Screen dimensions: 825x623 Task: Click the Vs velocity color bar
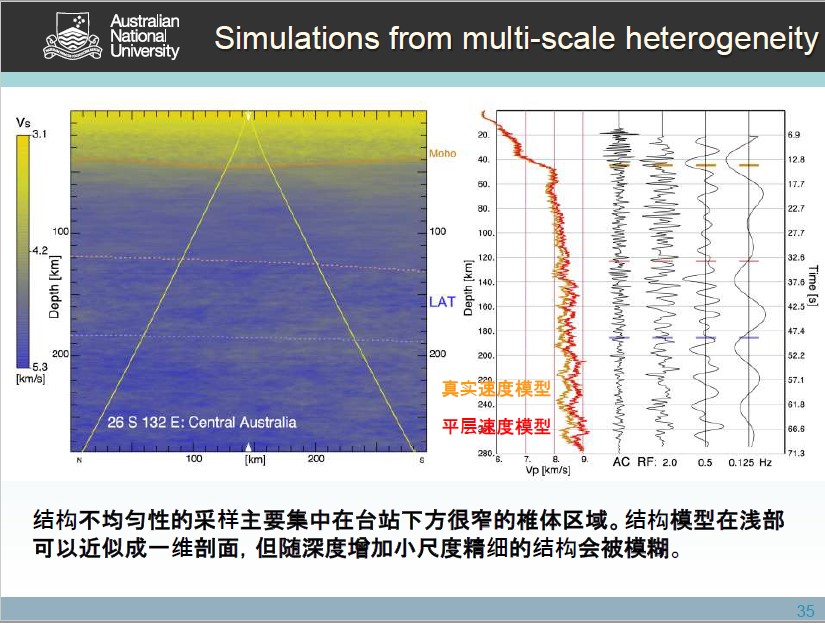pyautogui.click(x=23, y=249)
